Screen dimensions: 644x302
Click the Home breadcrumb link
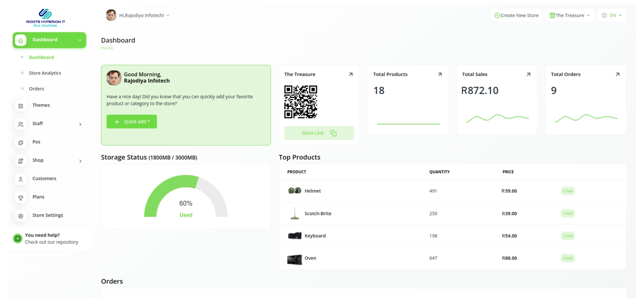tap(107, 48)
